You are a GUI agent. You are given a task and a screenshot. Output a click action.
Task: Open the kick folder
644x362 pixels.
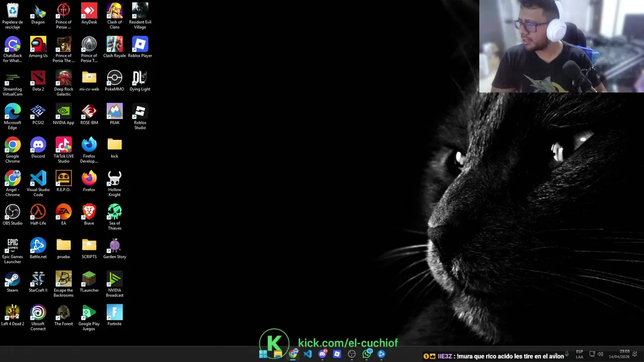[115, 147]
